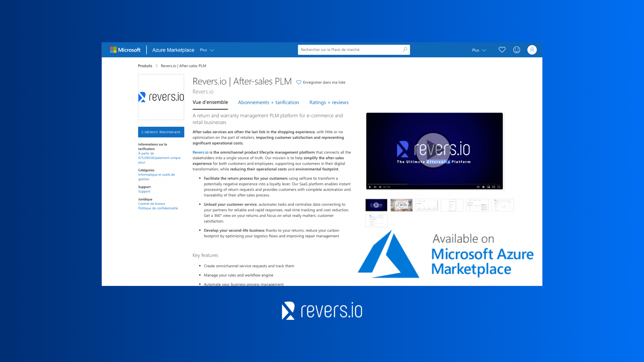644x362 pixels.
Task: Click the Revers.io | After-sales PLM breadcrumb
Action: click(183, 66)
